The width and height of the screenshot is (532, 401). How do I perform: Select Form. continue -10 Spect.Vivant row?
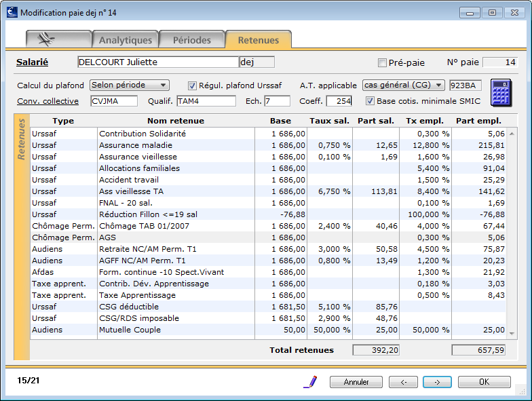[268, 272]
